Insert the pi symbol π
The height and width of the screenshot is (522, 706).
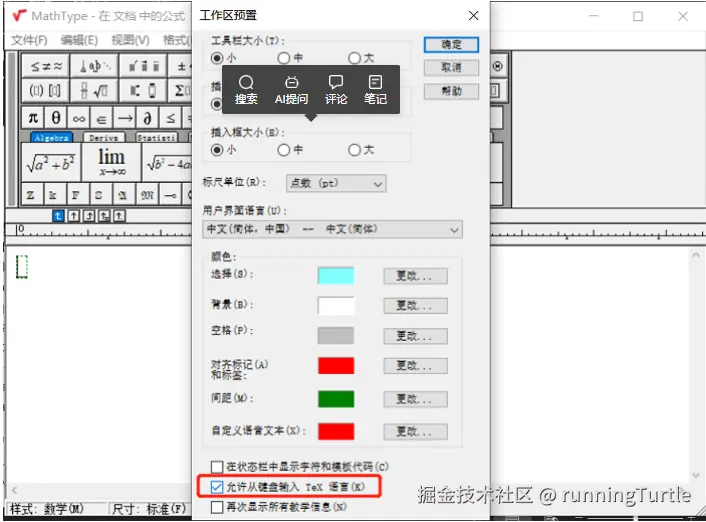point(33,118)
